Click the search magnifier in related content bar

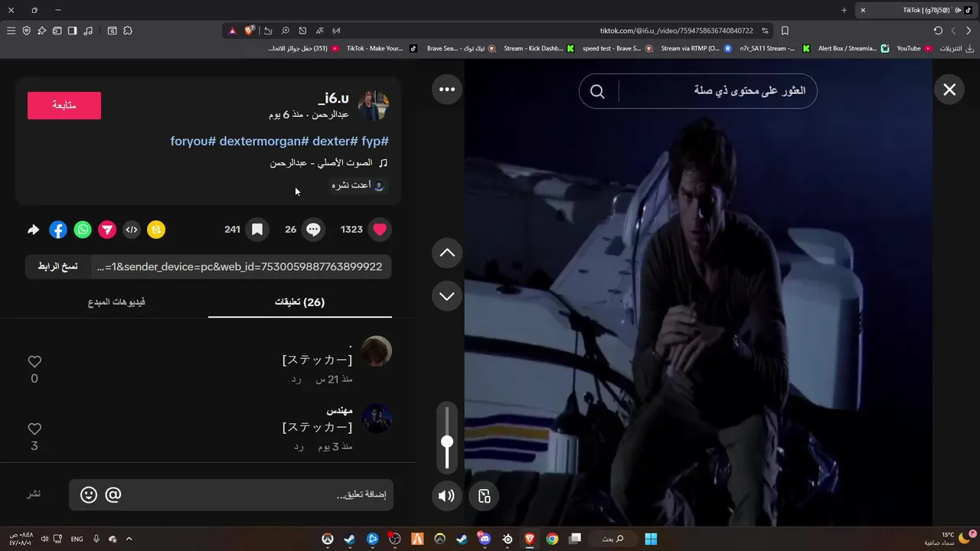597,91
